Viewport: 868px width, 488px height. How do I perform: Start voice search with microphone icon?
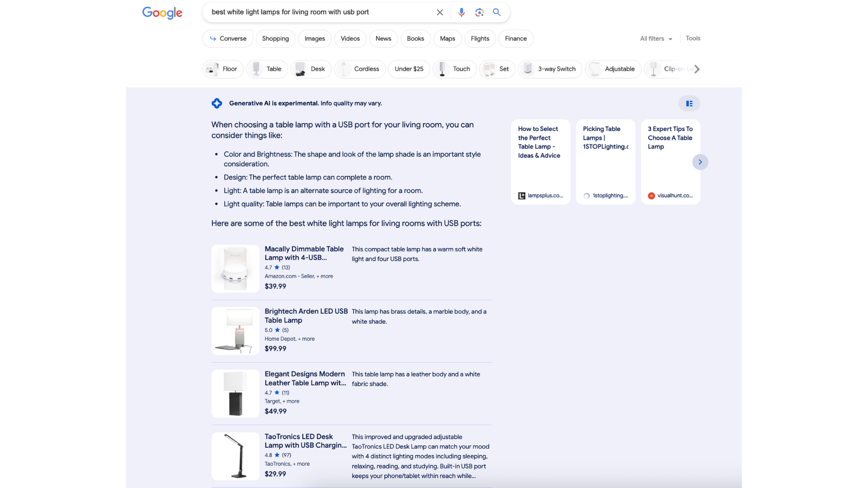click(461, 12)
